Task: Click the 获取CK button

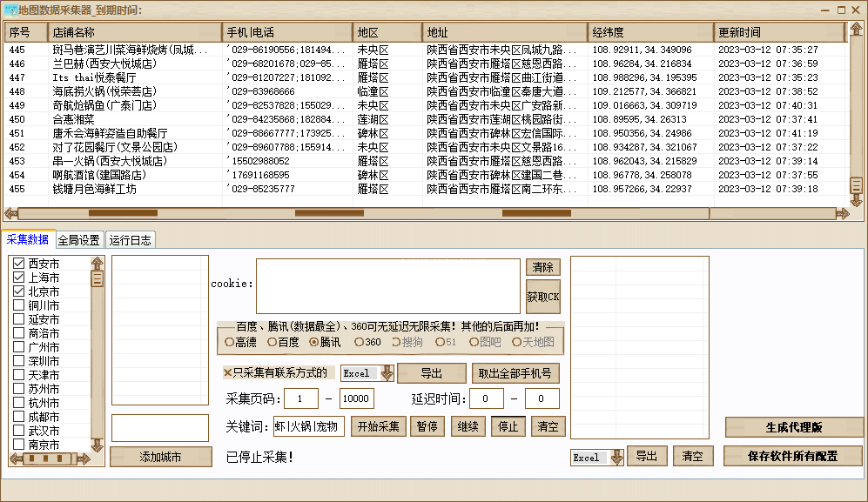Action: 543,297
